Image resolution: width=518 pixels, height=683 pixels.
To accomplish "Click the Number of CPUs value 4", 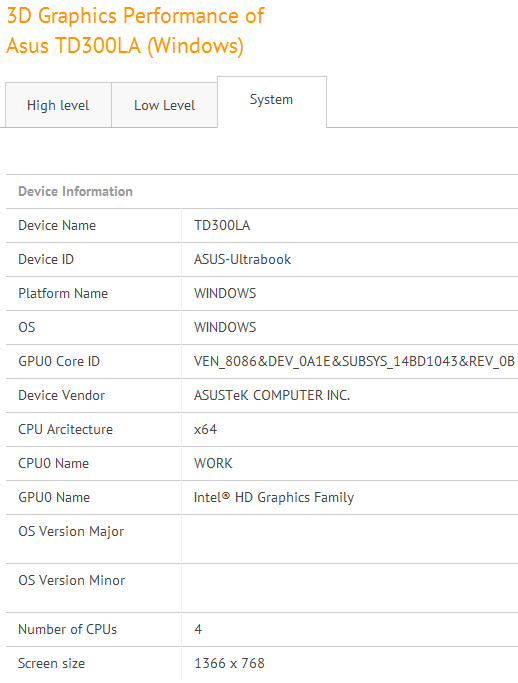I will coord(198,629).
